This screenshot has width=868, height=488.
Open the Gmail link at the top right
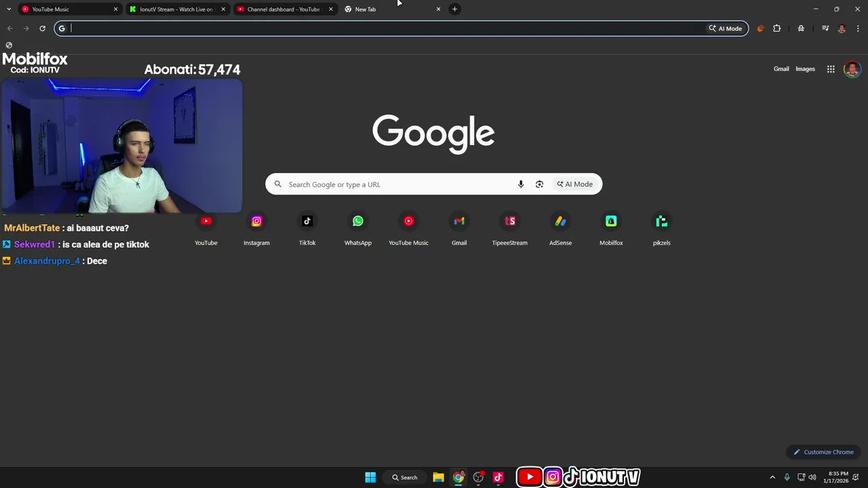(x=781, y=69)
